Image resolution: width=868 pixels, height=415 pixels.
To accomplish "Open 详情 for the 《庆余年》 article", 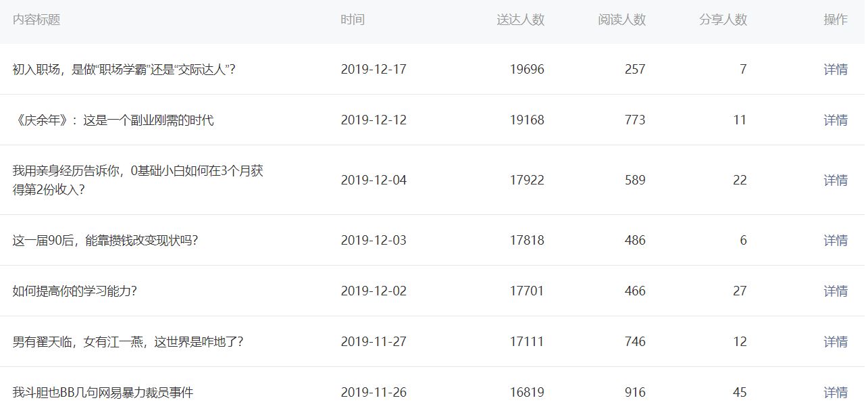I will point(835,120).
